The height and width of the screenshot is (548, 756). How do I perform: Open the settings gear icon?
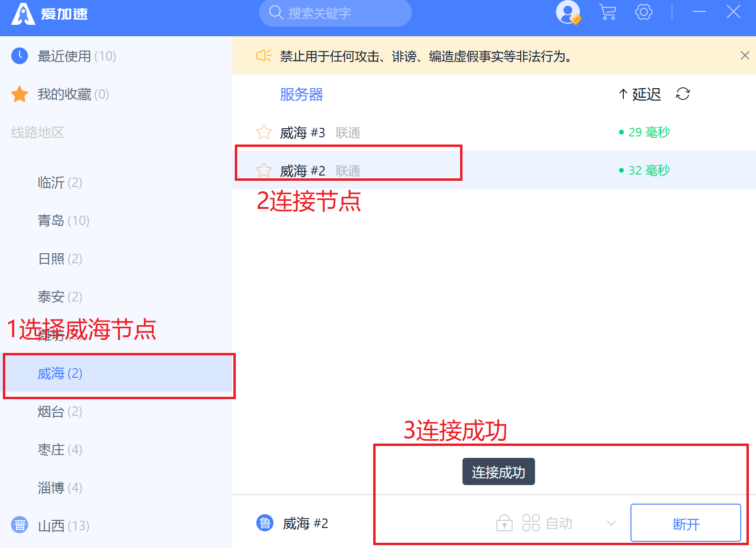pyautogui.click(x=643, y=12)
